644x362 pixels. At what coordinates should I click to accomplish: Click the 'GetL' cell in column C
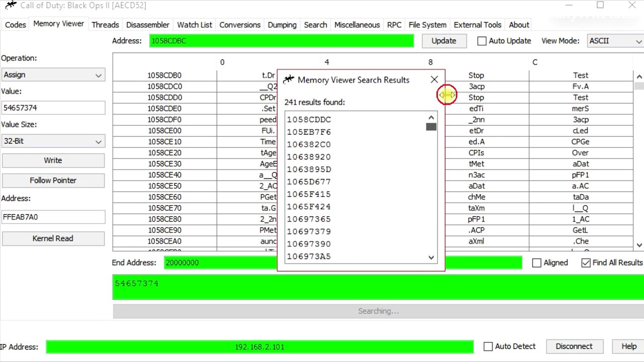(x=580, y=230)
